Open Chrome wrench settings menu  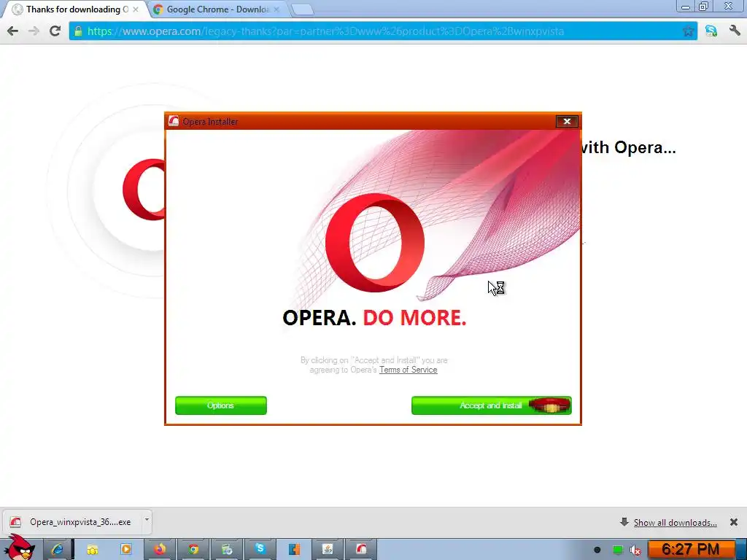pyautogui.click(x=735, y=31)
